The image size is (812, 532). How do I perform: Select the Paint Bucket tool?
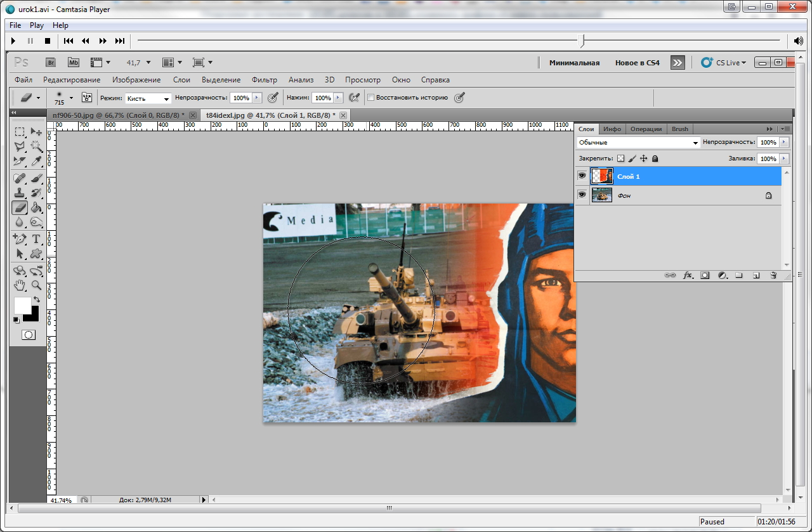[36, 207]
